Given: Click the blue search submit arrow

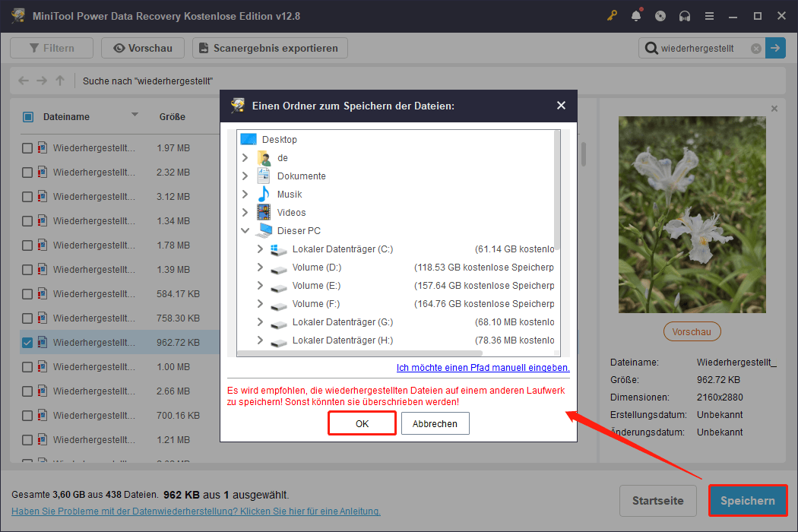Looking at the screenshot, I should click(x=774, y=47).
